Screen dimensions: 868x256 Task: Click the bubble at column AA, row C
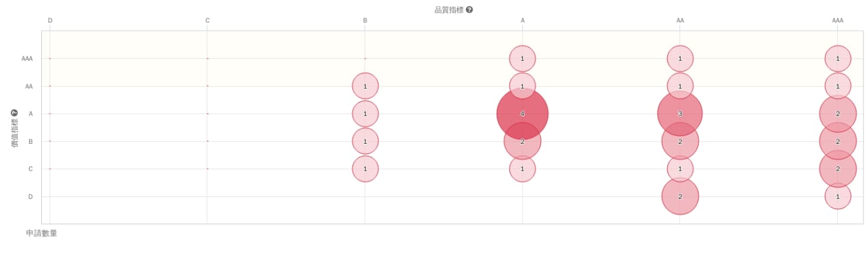click(x=680, y=169)
